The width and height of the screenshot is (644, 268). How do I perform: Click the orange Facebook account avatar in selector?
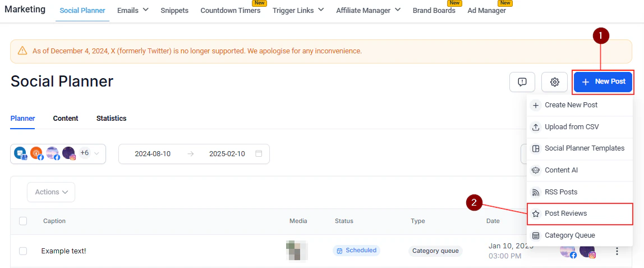(36, 153)
